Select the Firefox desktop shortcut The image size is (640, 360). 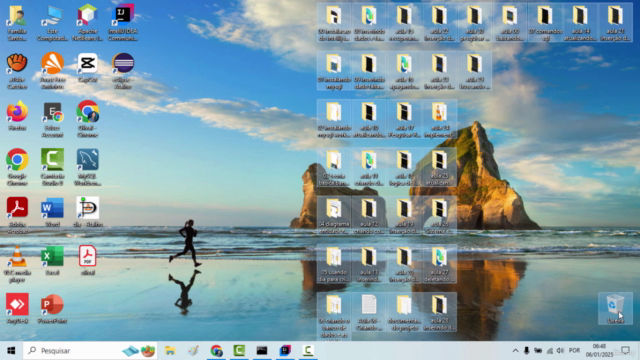click(x=17, y=116)
